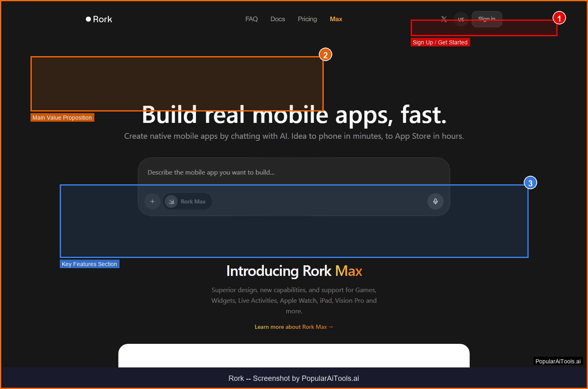Click the PopularAiTools.ai watermark
The image size is (588, 389).
(x=558, y=361)
